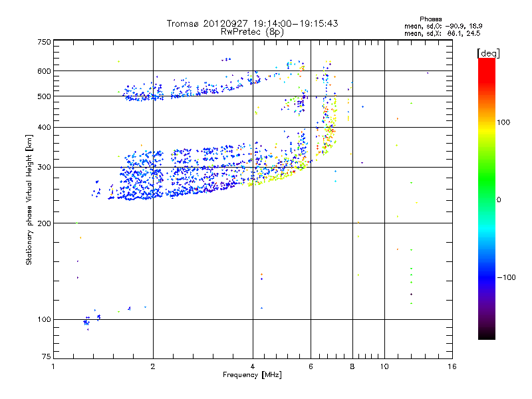Click the x-axis tick label '6'
Viewport: 532px width, 399px height.
point(311,366)
